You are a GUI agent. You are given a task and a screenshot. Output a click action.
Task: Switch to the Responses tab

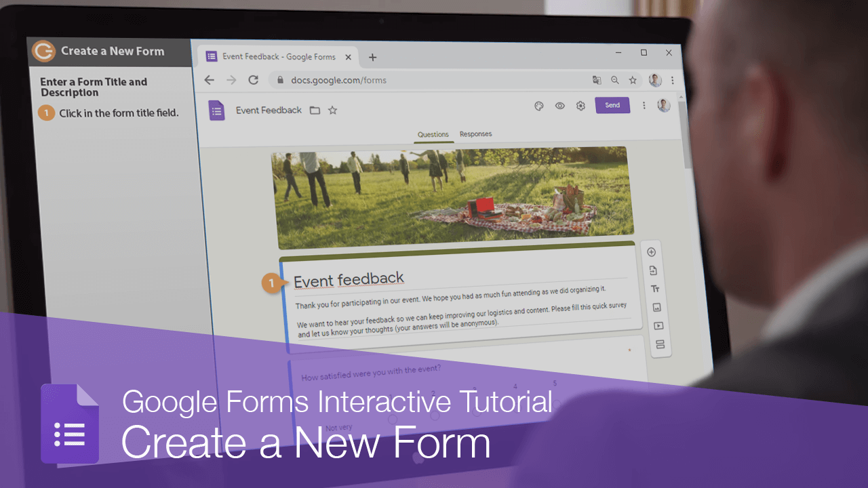(x=475, y=134)
